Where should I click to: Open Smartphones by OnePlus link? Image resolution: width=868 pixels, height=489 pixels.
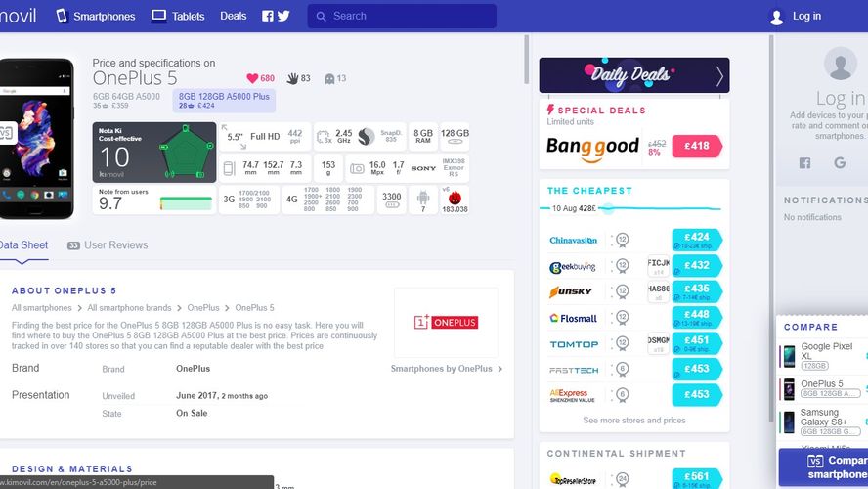447,369
